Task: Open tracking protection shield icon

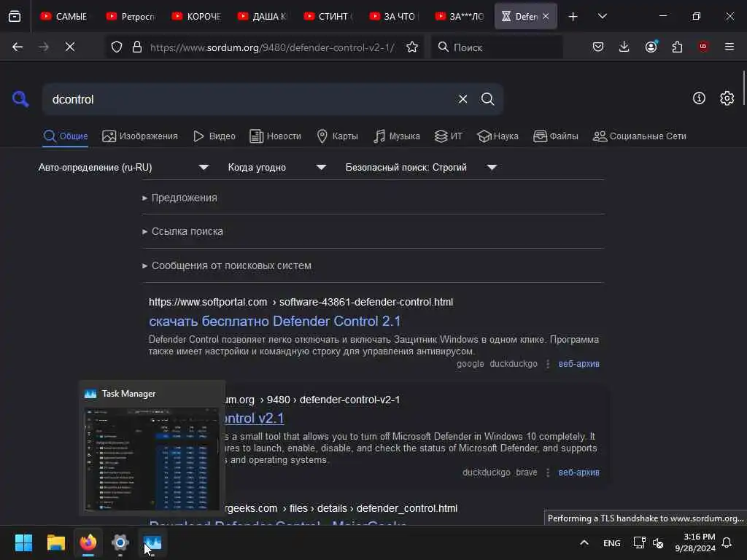Action: pos(117,47)
